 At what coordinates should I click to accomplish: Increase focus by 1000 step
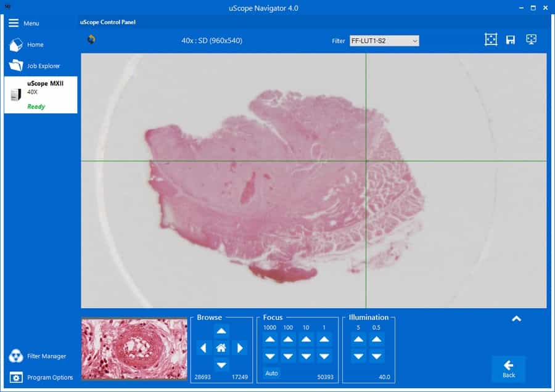pos(270,339)
